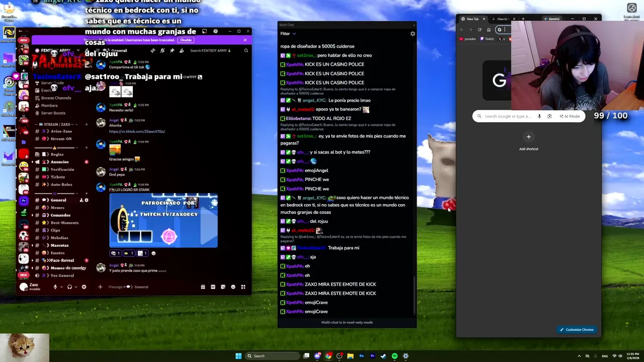Viewport: 644px width, 362px height.
Task: Open File Explorer on taskbar
Action: pyautogui.click(x=350, y=356)
